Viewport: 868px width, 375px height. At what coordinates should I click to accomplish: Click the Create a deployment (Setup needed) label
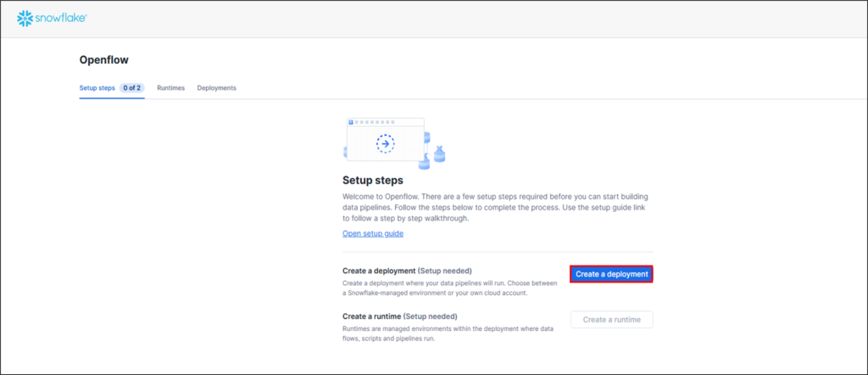pyautogui.click(x=407, y=271)
